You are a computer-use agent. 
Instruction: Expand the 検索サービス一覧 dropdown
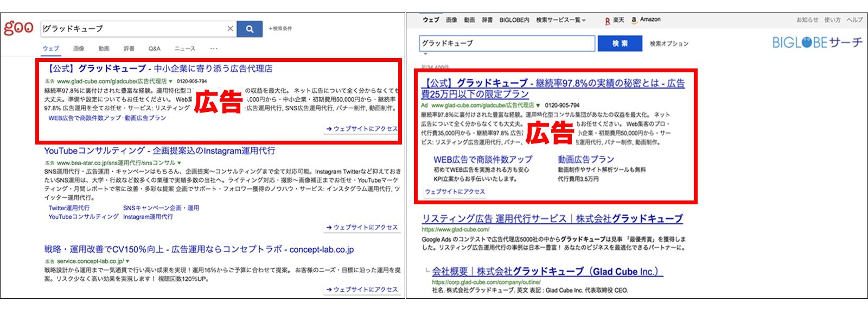click(561, 20)
